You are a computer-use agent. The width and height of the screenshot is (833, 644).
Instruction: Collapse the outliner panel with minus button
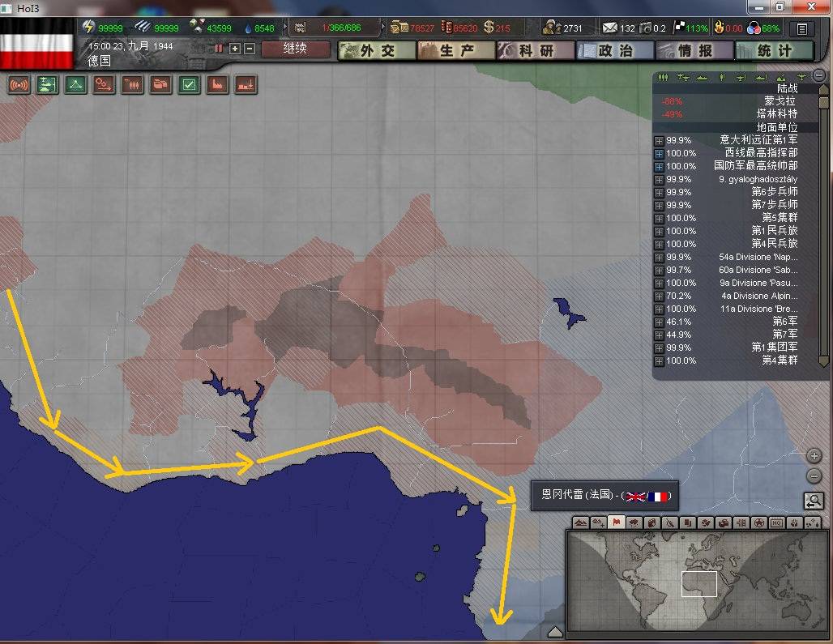pyautogui.click(x=819, y=75)
